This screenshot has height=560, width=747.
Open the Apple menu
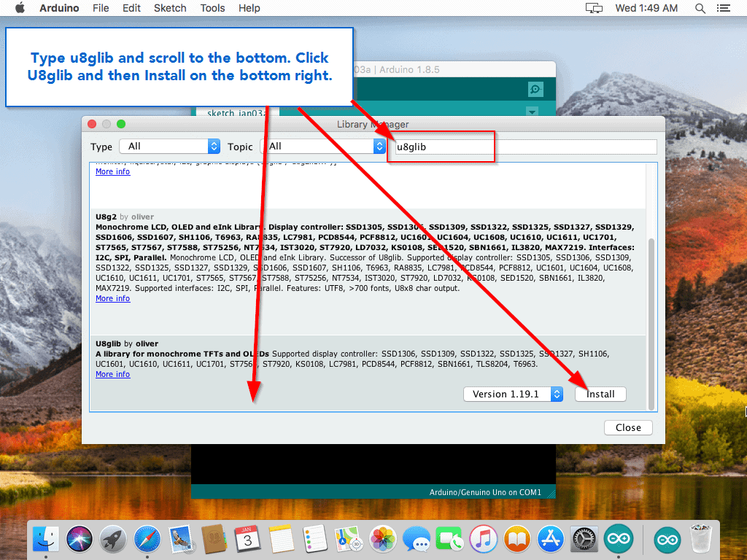20,8
